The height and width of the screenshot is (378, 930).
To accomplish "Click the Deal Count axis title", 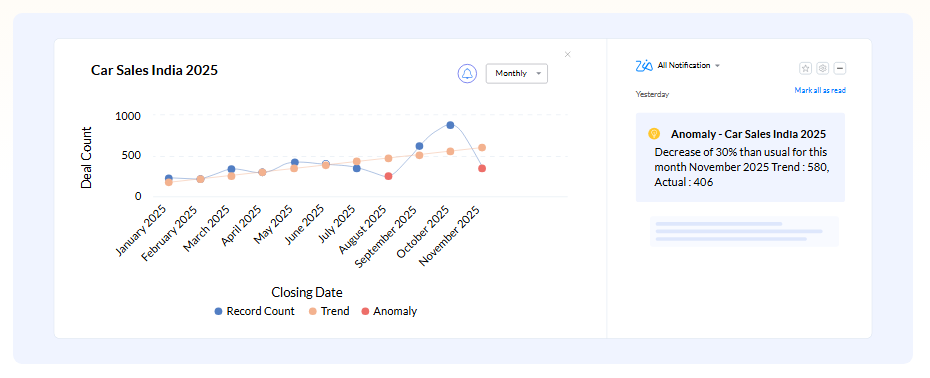I will (87, 158).
